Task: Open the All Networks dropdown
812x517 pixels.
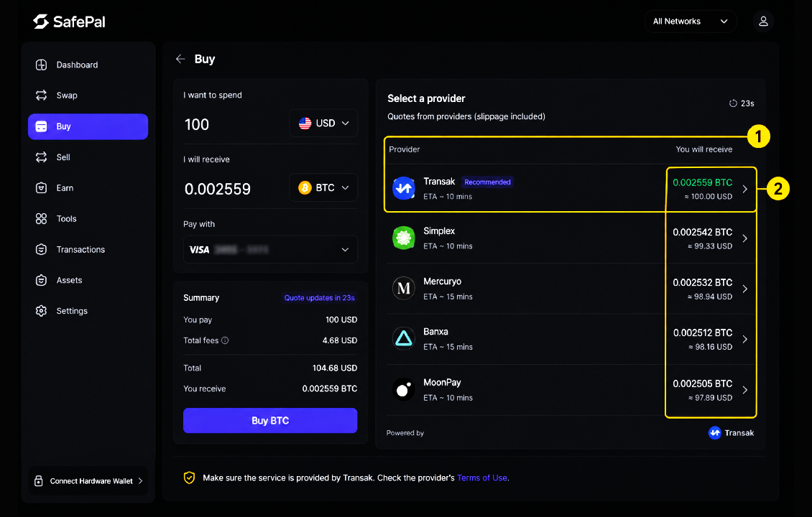Action: pyautogui.click(x=691, y=22)
